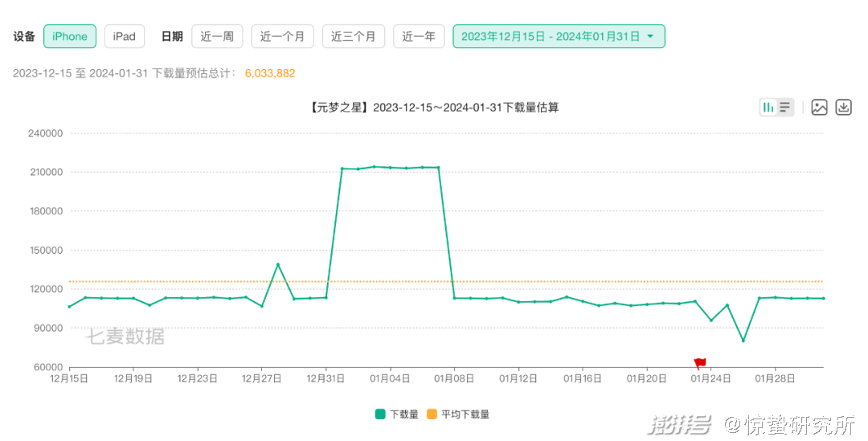Save chart as image icon
Screen dimensions: 868x441
(819, 107)
